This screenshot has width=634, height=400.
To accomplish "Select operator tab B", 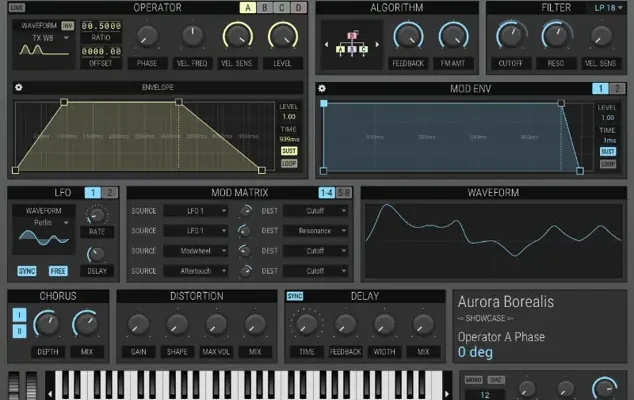I will tap(263, 8).
